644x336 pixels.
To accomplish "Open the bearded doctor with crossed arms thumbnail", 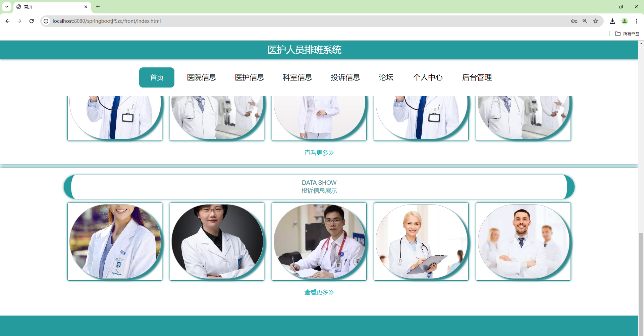I will click(523, 241).
